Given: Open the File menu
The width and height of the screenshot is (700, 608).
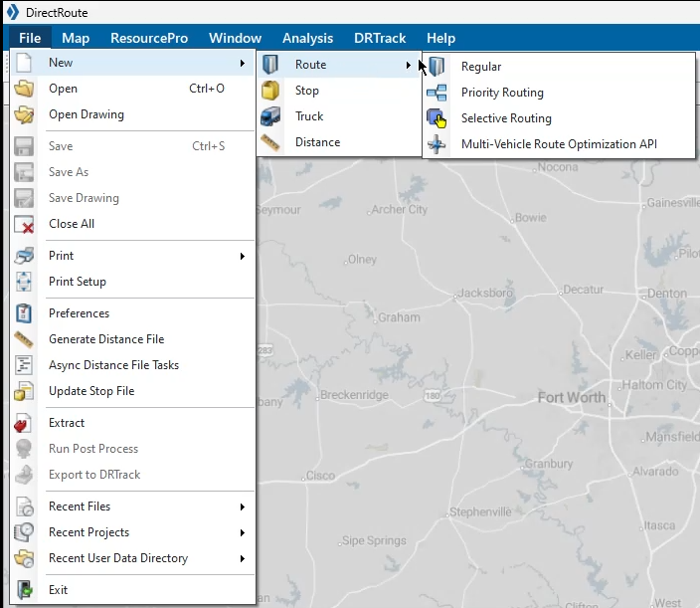Looking at the screenshot, I should (30, 38).
